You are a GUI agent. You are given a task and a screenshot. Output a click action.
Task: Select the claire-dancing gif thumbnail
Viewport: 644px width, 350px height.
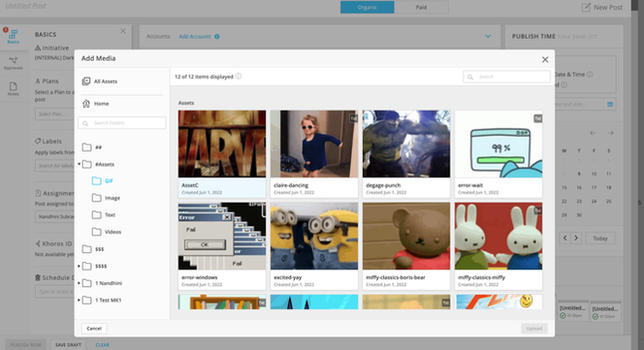[x=314, y=143]
